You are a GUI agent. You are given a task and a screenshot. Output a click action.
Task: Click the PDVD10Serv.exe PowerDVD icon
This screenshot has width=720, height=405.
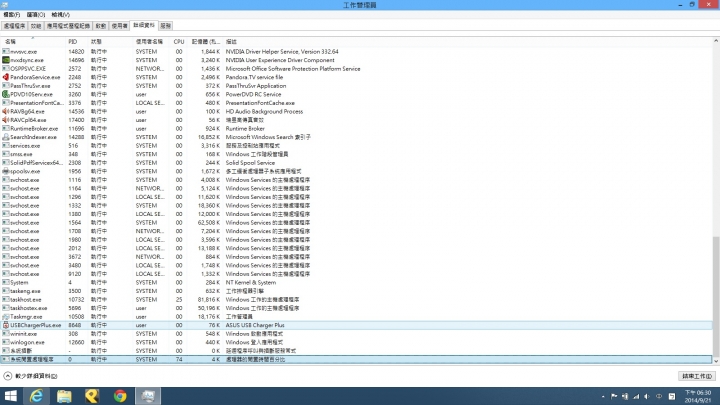[x=6, y=94]
